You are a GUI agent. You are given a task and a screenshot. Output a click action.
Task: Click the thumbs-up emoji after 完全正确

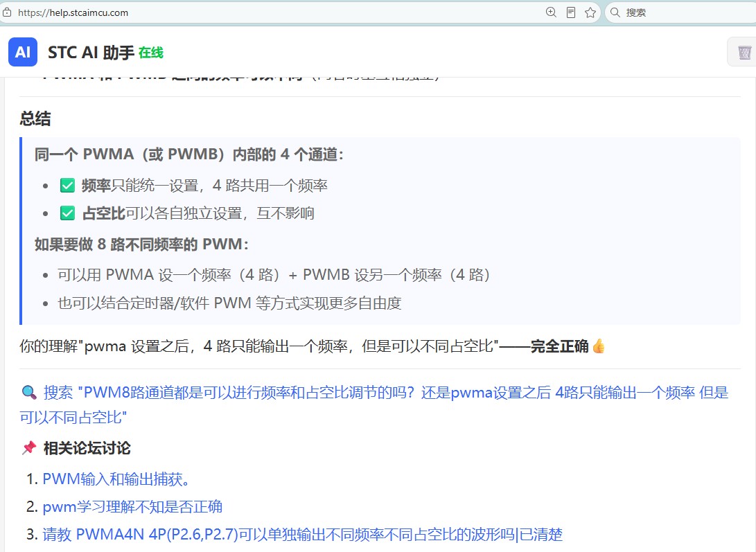tap(598, 346)
